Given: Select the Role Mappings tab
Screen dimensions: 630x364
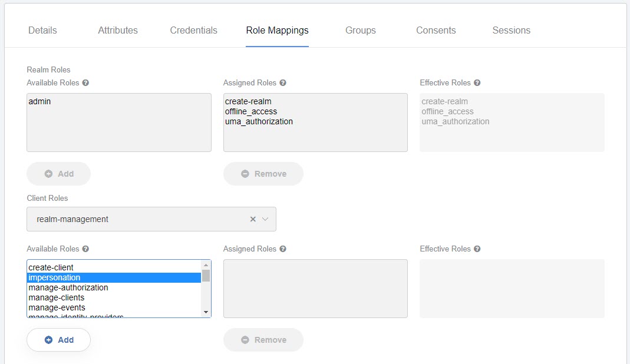Looking at the screenshot, I should (x=277, y=30).
